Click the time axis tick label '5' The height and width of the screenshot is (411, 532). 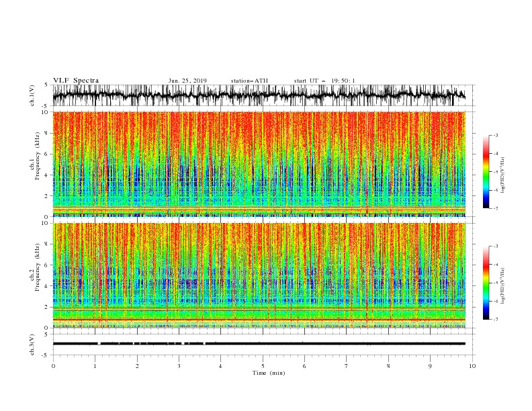point(263,366)
